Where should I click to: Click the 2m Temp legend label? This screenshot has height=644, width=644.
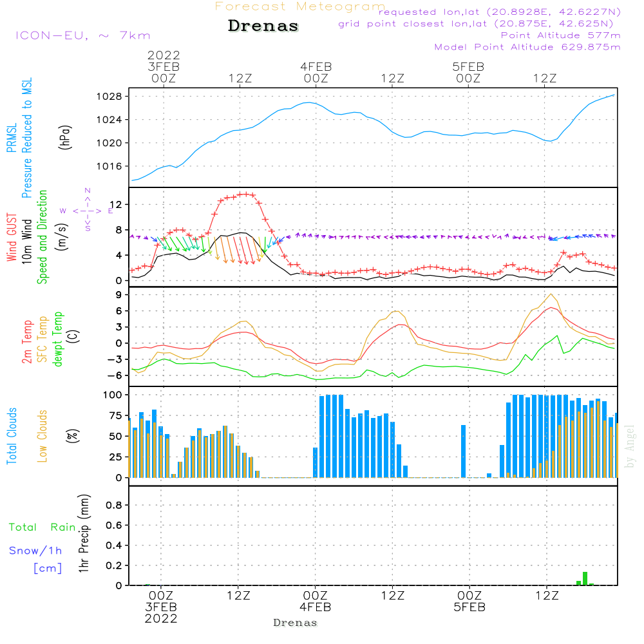[26, 342]
